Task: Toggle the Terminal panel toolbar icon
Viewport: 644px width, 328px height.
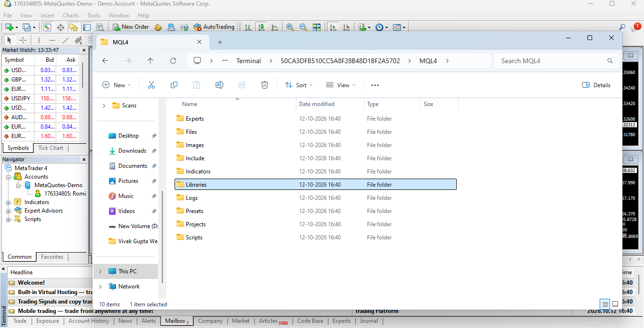Action: click(87, 27)
